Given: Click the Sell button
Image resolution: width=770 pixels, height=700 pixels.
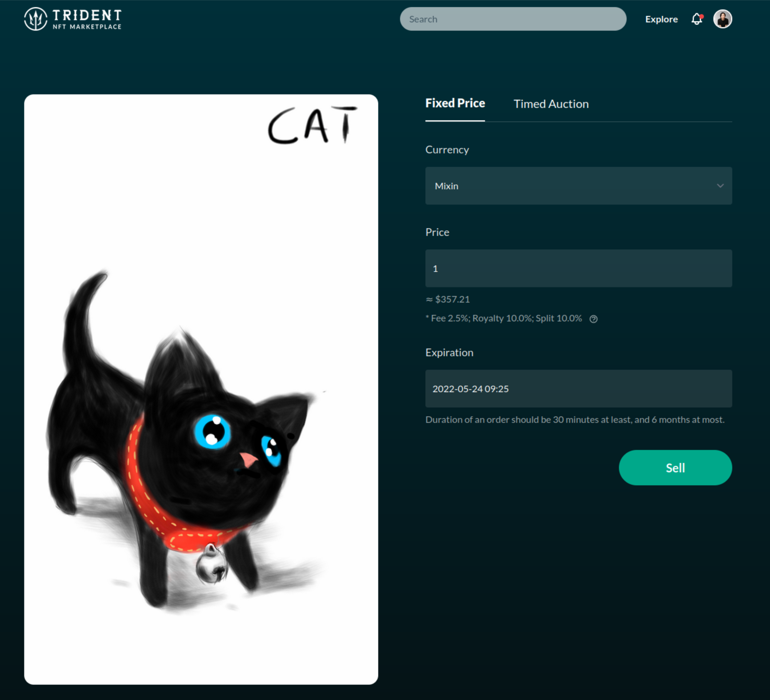Looking at the screenshot, I should tap(675, 467).
